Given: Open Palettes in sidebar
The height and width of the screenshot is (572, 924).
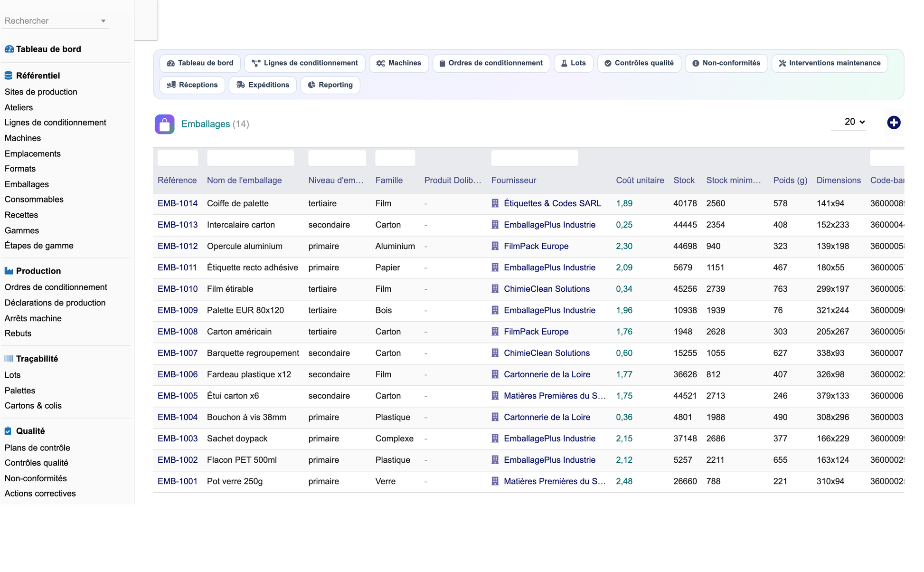Looking at the screenshot, I should tap(20, 391).
